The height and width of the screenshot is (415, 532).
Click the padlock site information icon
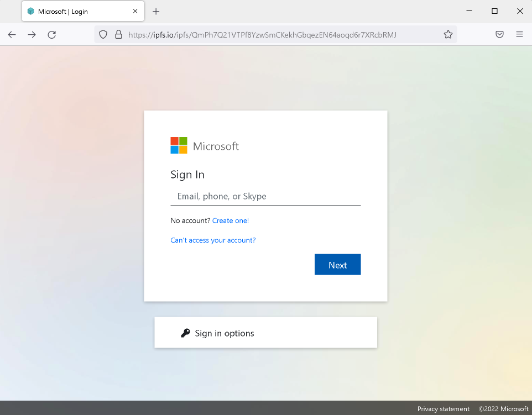pos(118,34)
